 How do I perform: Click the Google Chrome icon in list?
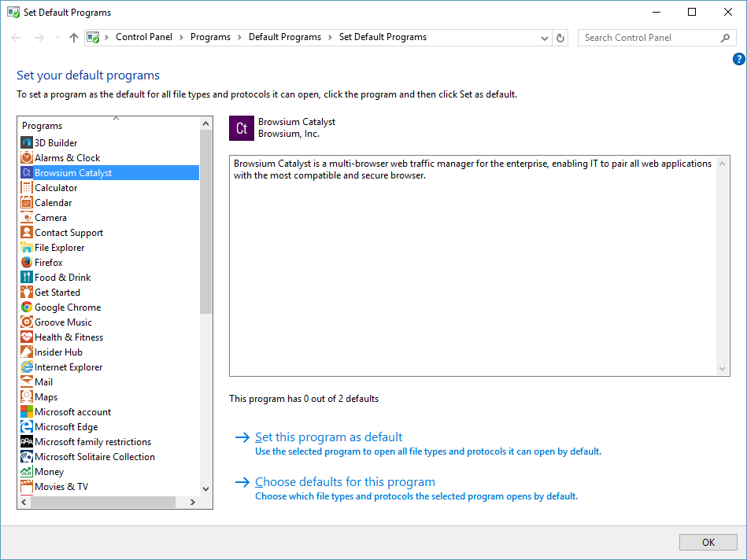(27, 308)
